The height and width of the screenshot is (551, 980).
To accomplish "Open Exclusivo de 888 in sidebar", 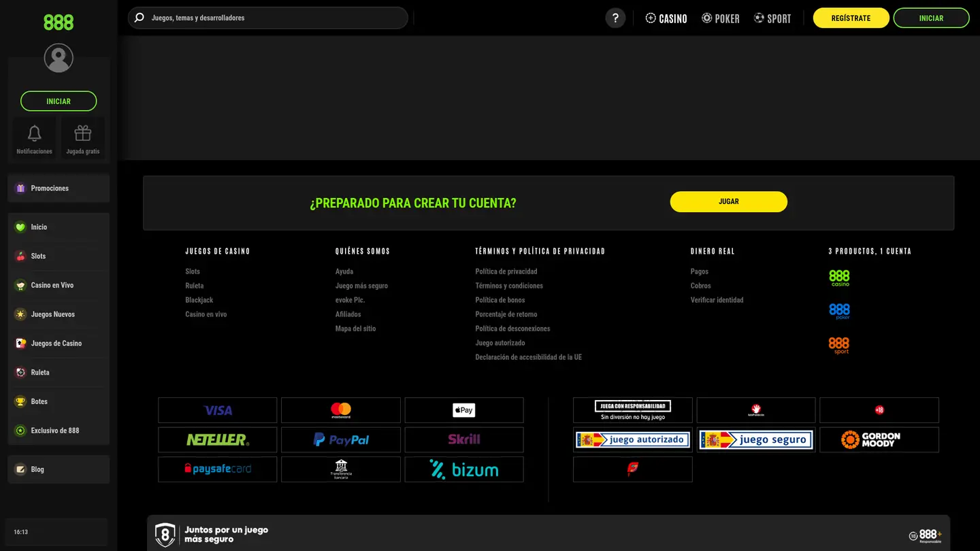I will coord(59,431).
